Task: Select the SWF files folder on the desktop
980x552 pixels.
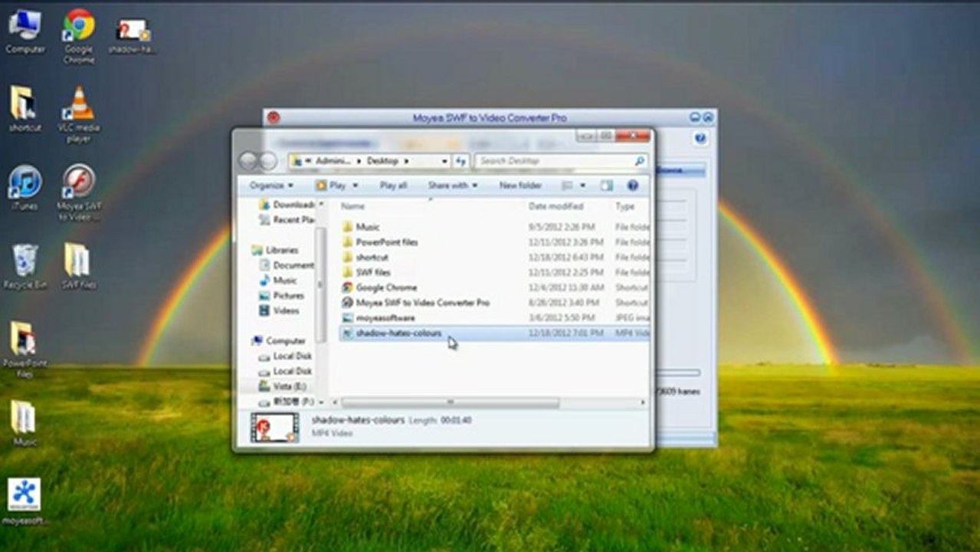Action: 78,266
